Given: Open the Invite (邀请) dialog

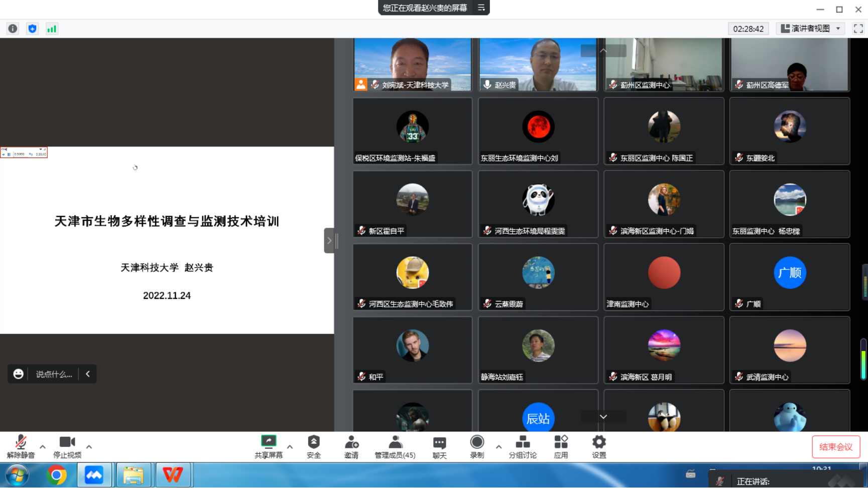Looking at the screenshot, I should (x=351, y=446).
